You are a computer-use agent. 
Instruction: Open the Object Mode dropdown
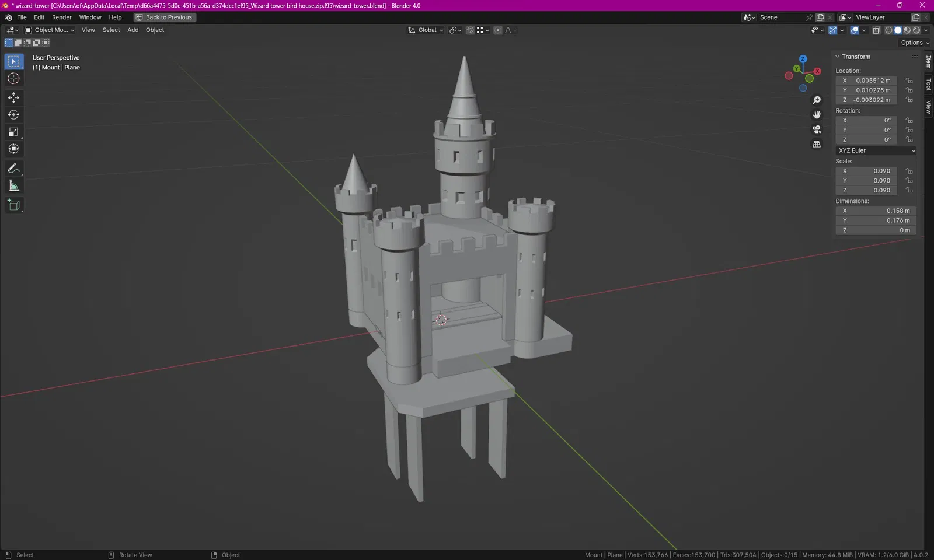[x=50, y=30]
